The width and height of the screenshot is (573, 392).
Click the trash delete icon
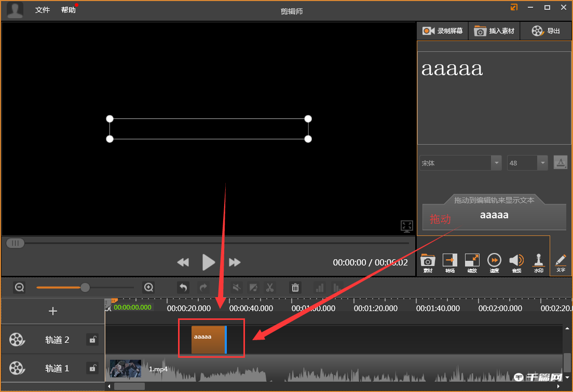295,287
